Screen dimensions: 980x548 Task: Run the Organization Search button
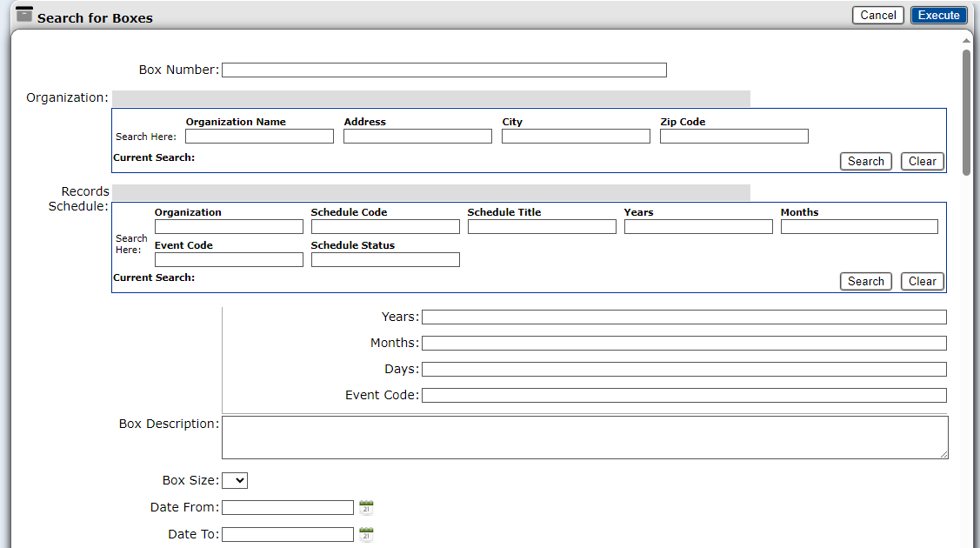tap(865, 161)
